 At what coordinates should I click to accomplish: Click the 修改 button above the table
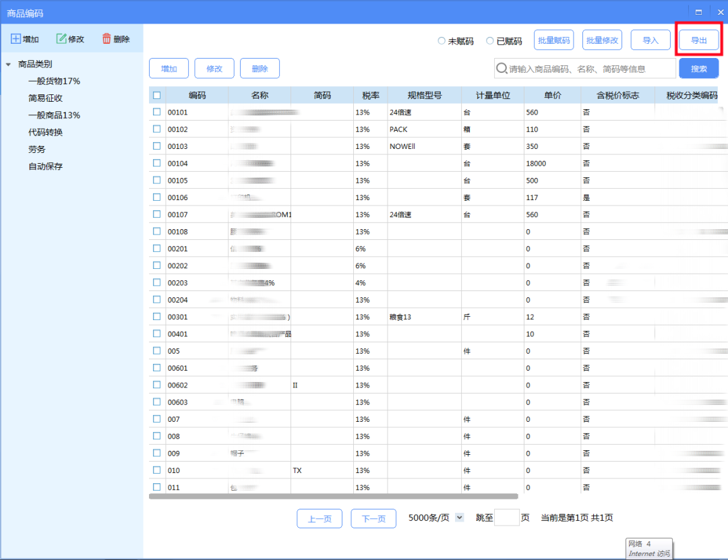(x=214, y=68)
